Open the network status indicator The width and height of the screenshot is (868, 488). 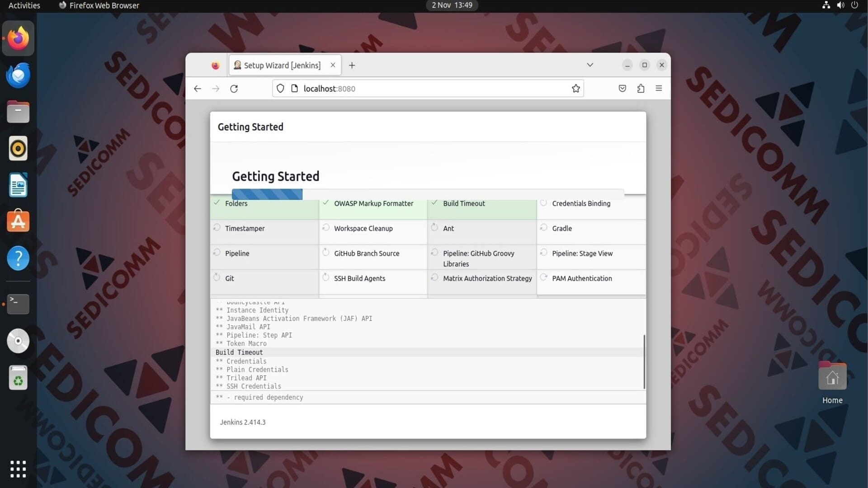coord(826,5)
